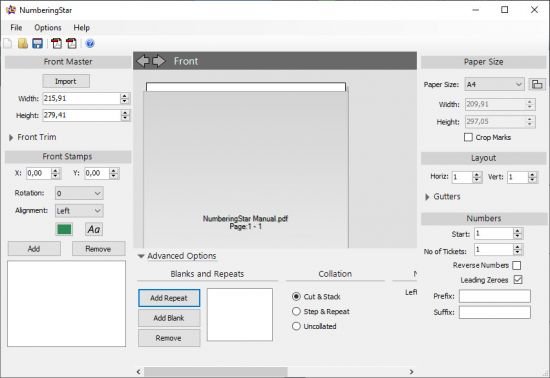Image resolution: width=550 pixels, height=378 pixels.
Task: Click Remove under Blanks and Repeats
Action: click(x=169, y=338)
